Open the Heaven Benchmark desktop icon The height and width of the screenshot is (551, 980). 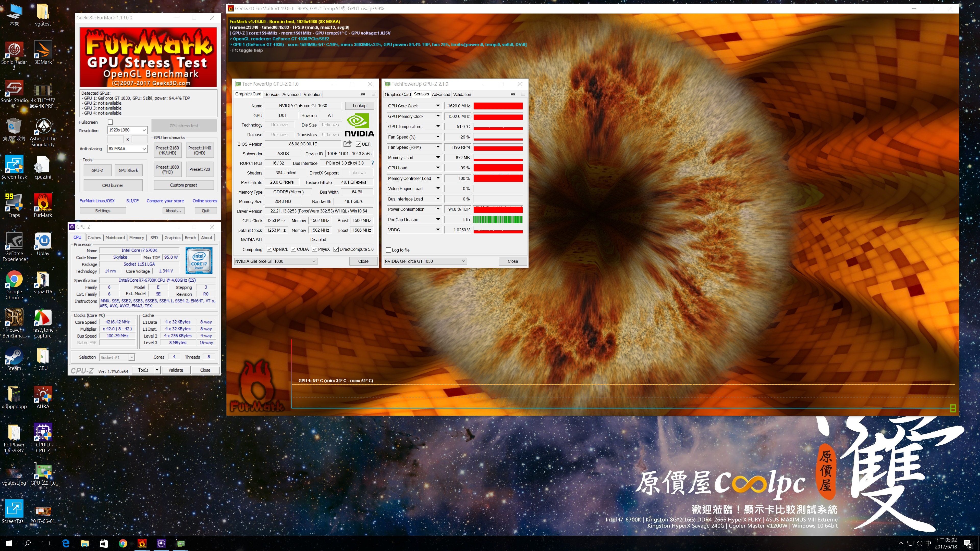coord(14,323)
